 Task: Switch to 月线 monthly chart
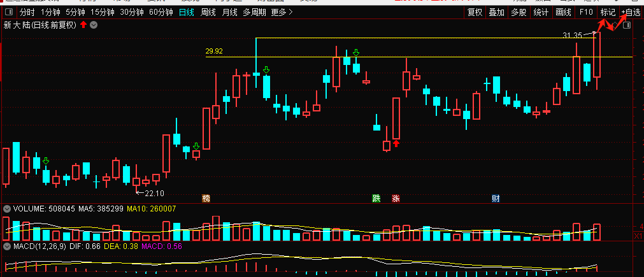click(x=229, y=12)
